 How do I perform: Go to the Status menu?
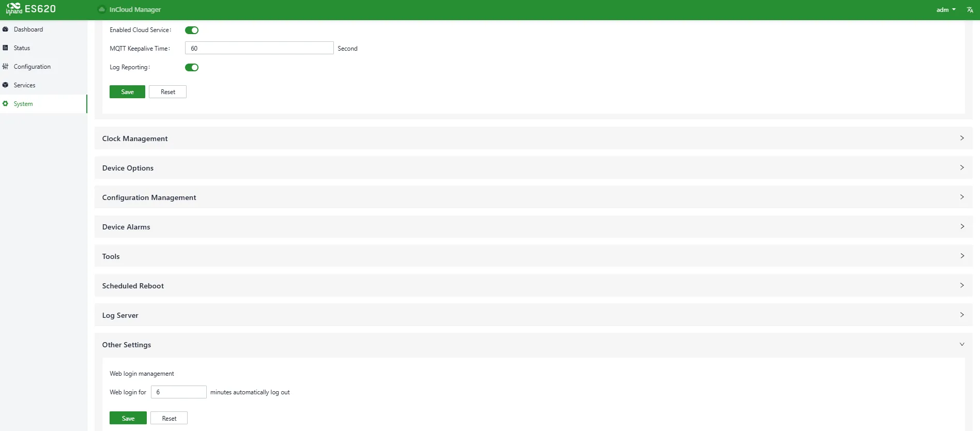pyautogui.click(x=43, y=48)
